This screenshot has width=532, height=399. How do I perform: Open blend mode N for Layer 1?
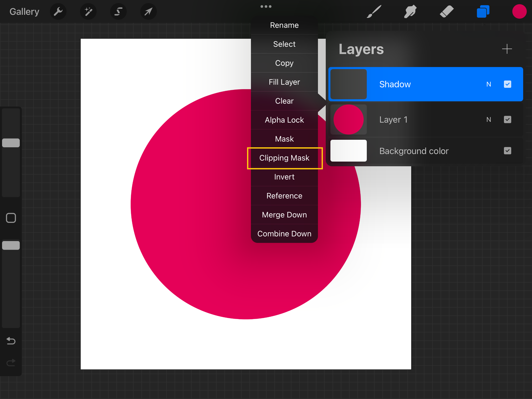489,119
